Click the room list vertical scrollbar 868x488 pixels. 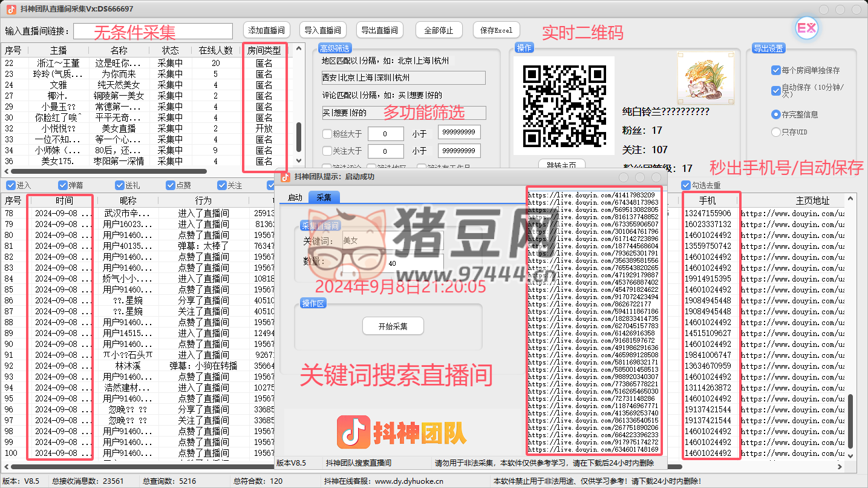click(298, 138)
